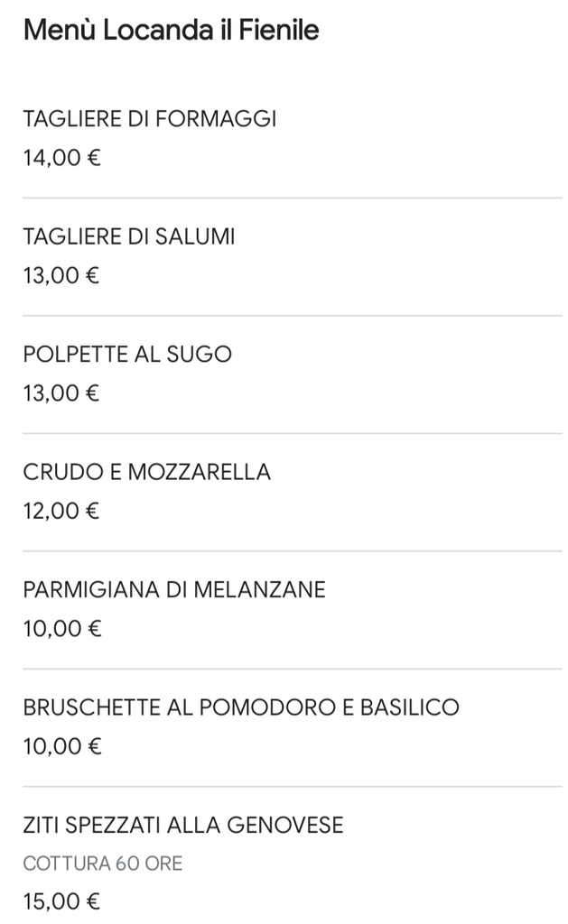Click the divider line below POLPETTE AL SUGO
This screenshot has height=924, width=568.
[293, 433]
